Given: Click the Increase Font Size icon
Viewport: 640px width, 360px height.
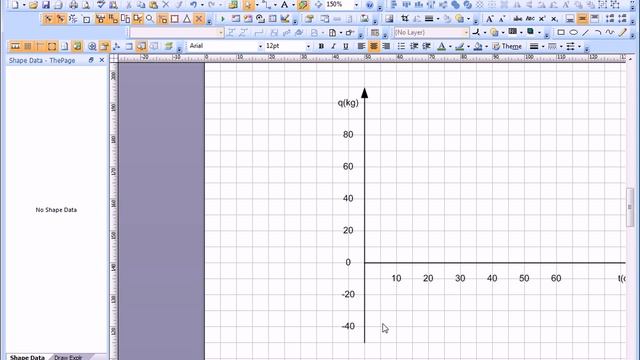Looking at the screenshot, I should (489, 19).
